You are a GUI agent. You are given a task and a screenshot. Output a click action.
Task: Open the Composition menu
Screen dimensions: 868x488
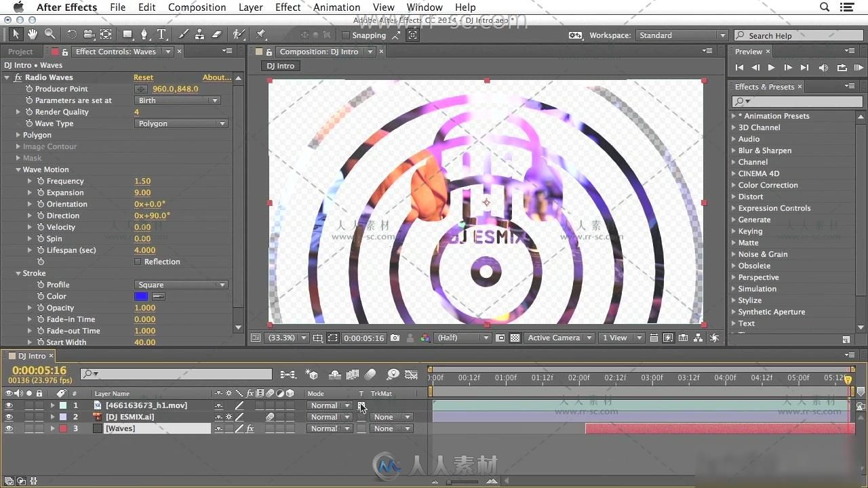tap(197, 7)
